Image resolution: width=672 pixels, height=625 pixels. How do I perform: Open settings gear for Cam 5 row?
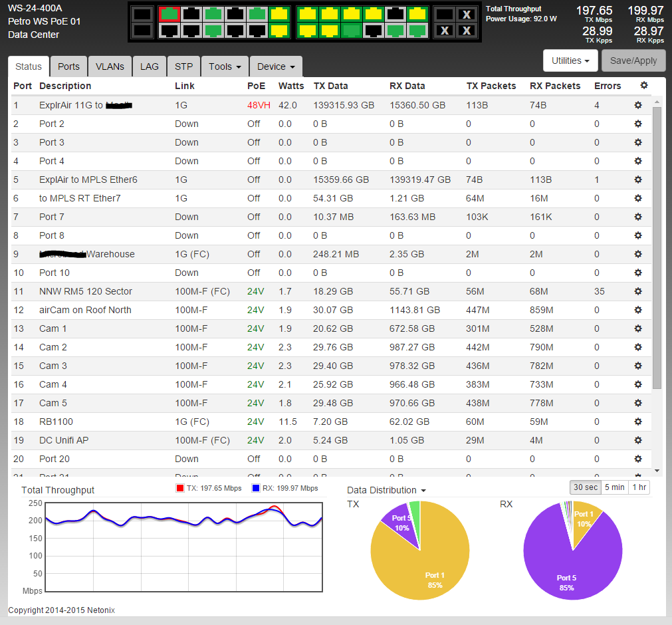pos(637,403)
